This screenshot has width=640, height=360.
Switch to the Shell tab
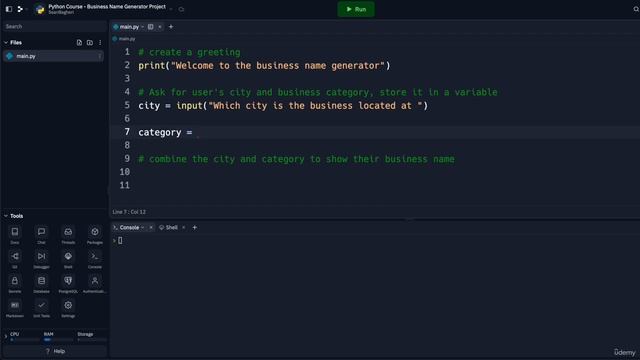click(169, 227)
